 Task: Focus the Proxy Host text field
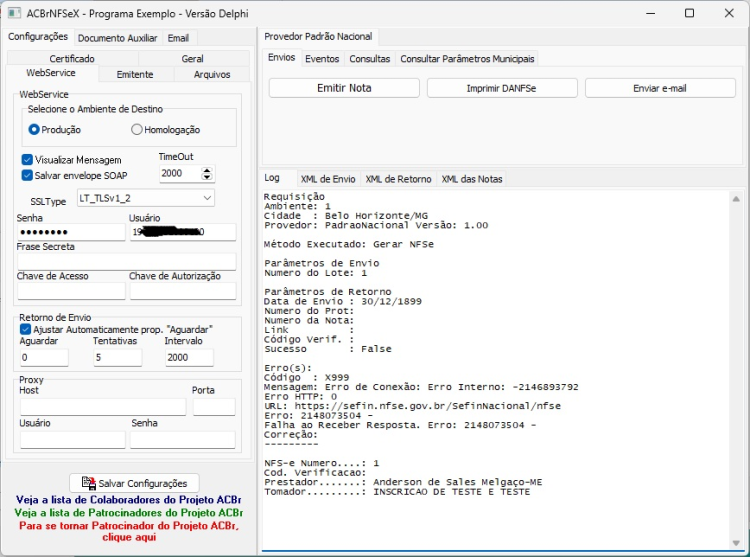pos(103,407)
